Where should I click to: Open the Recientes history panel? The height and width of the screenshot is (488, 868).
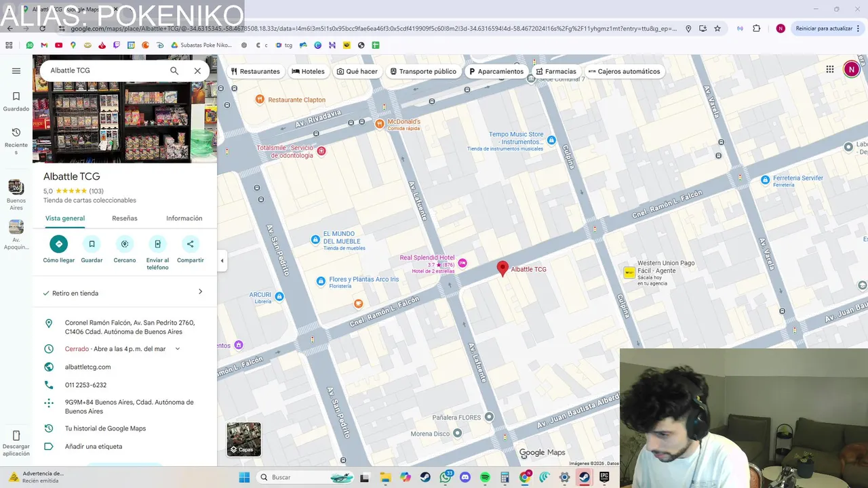(16, 140)
